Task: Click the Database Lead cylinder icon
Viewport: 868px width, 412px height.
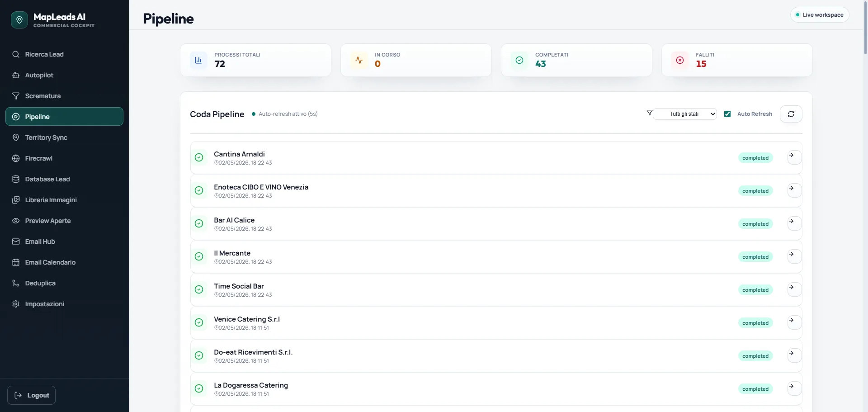Action: pos(16,179)
